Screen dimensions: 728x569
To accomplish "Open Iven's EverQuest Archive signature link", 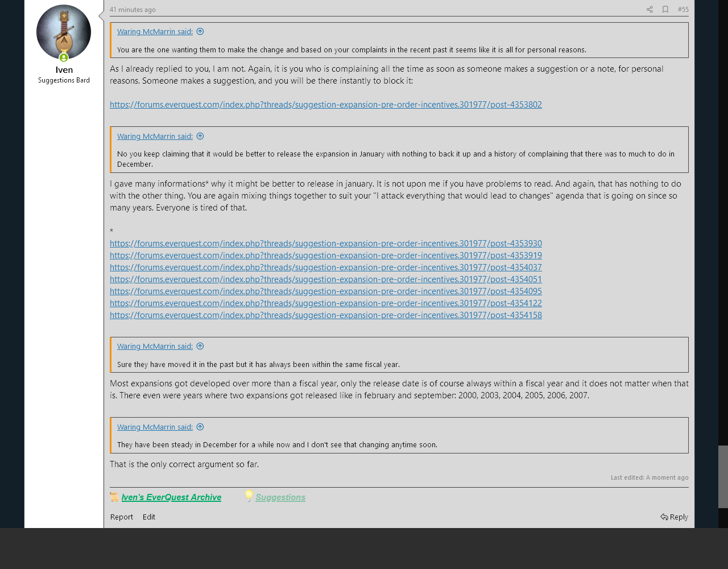I will coord(171,497).
